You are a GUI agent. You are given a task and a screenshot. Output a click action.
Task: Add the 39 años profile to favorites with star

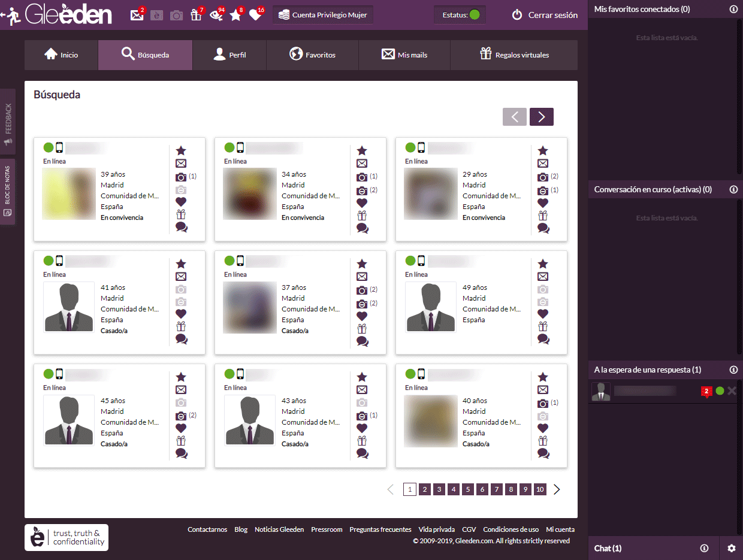(x=181, y=151)
